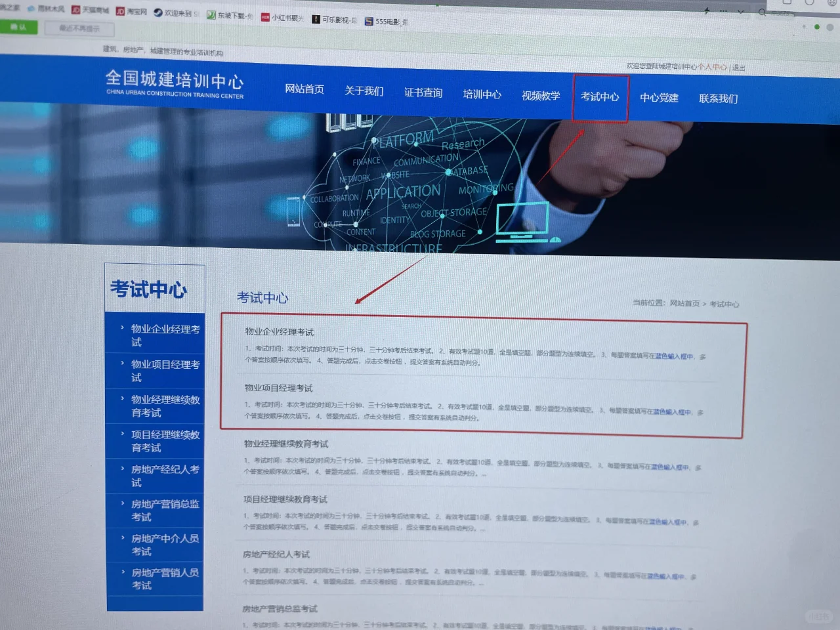Click the 考试中心 sidebar header
Viewport: 840px width, 630px height.
154,289
